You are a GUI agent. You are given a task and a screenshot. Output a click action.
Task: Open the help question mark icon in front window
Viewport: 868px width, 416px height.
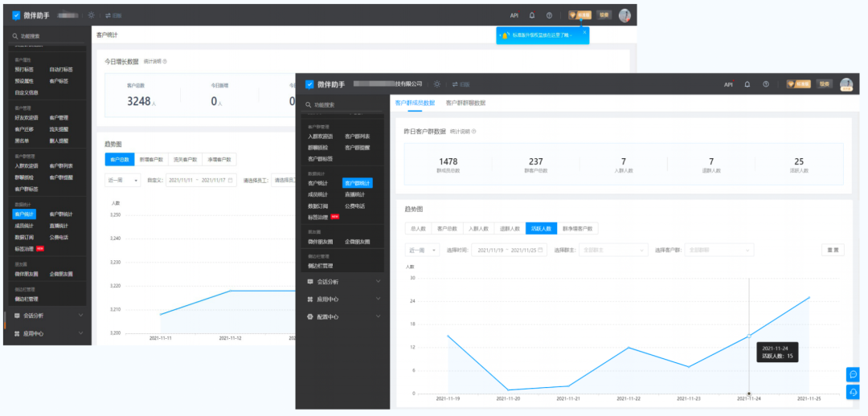(766, 84)
